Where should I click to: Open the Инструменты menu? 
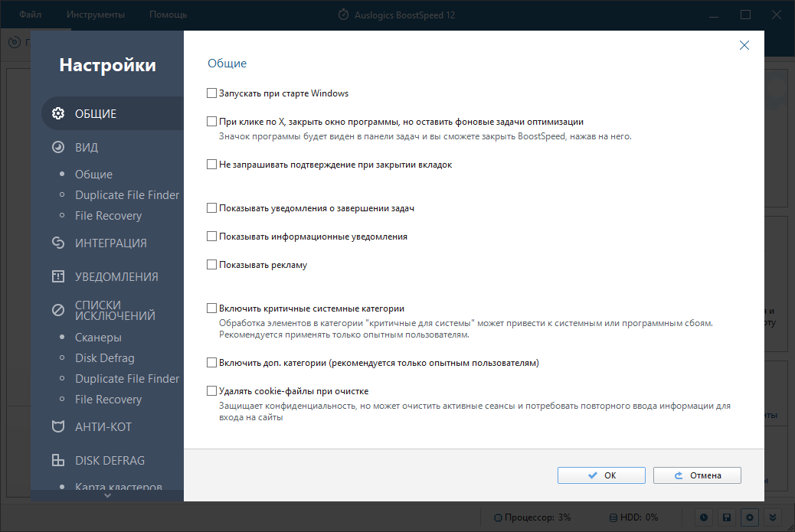tap(95, 15)
